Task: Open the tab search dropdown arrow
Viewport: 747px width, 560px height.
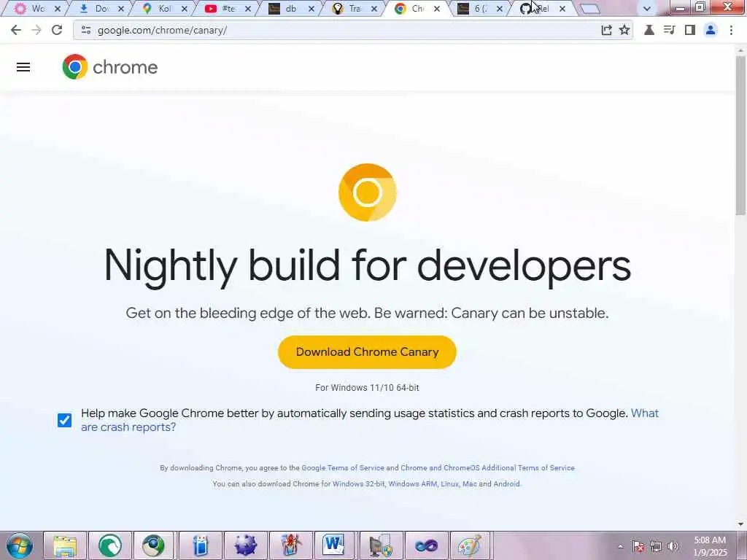Action: tap(647, 9)
